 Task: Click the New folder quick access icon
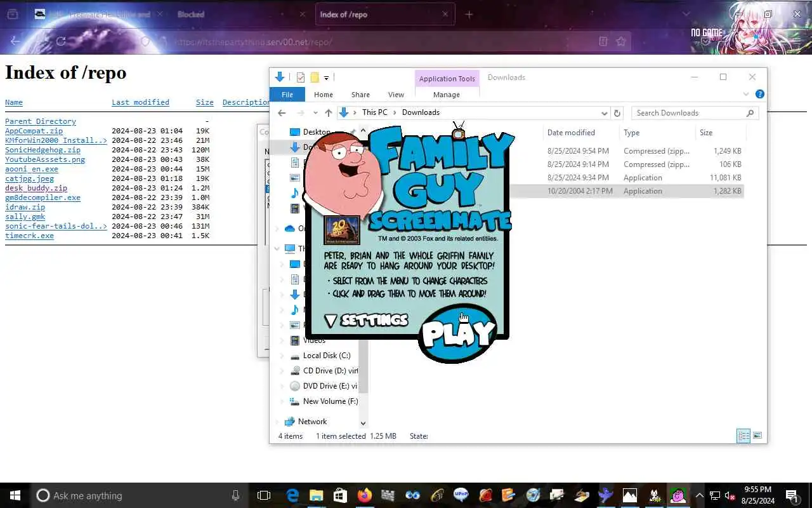point(314,77)
